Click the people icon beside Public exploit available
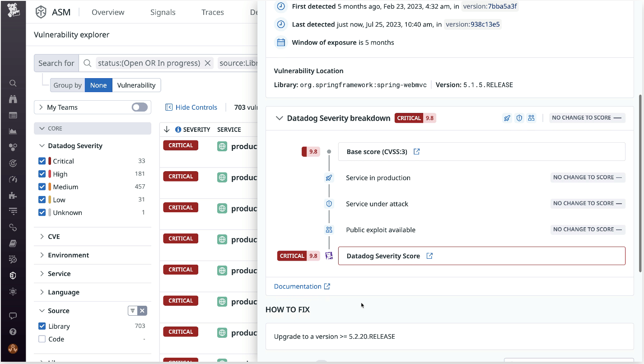The image size is (644, 364). click(329, 230)
